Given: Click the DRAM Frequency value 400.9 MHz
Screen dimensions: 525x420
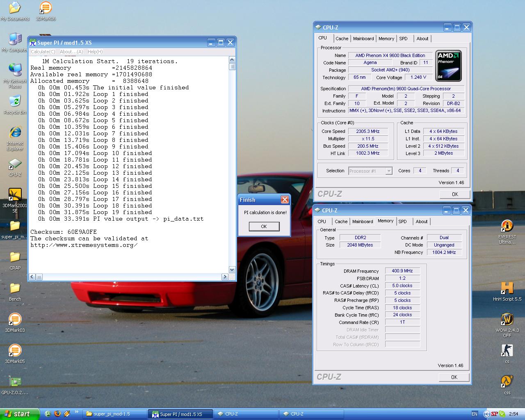Looking at the screenshot, I should (402, 271).
